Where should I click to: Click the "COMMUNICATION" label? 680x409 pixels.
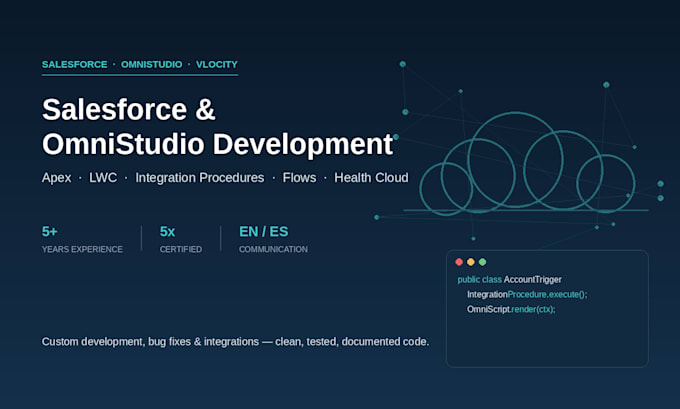coord(273,249)
